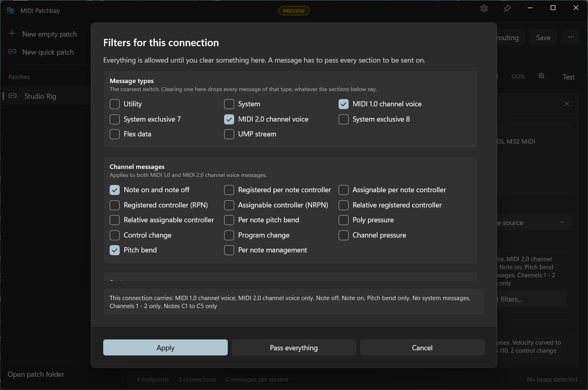Click the Save button
This screenshot has height=390, width=588.
(543, 37)
